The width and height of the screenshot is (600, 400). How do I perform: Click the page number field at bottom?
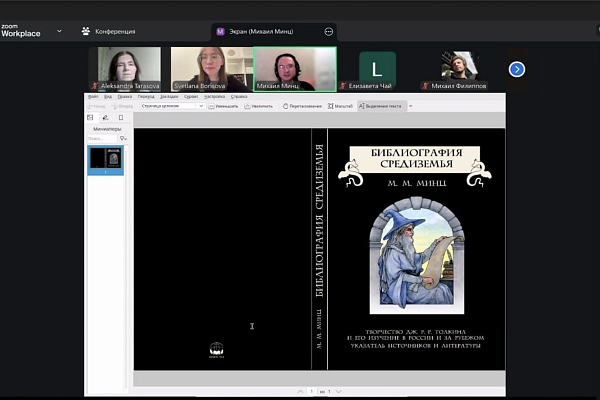pyautogui.click(x=311, y=391)
